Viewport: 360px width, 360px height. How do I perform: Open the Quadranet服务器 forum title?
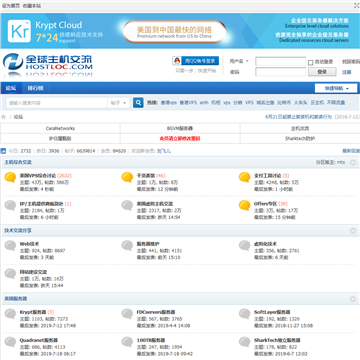coord(39,340)
